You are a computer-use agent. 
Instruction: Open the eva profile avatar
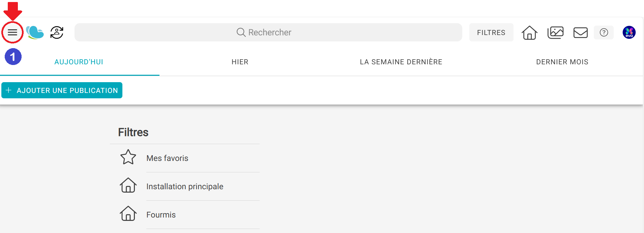coord(629,33)
